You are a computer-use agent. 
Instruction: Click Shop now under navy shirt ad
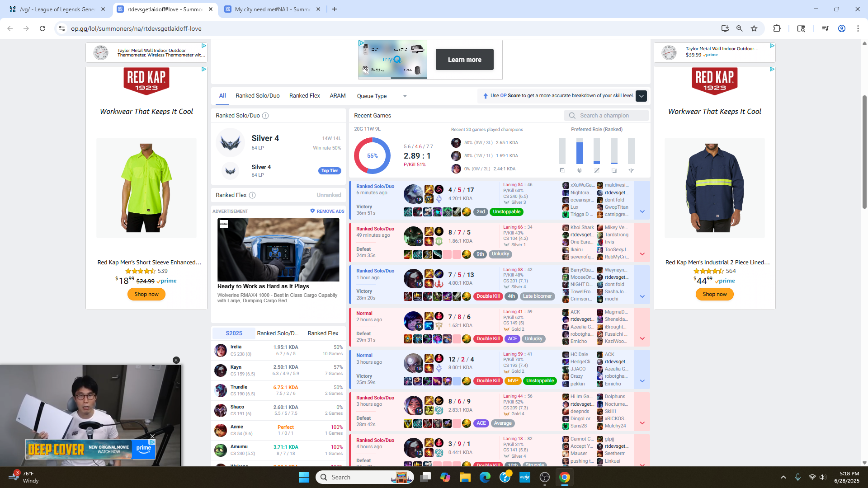[715, 294]
